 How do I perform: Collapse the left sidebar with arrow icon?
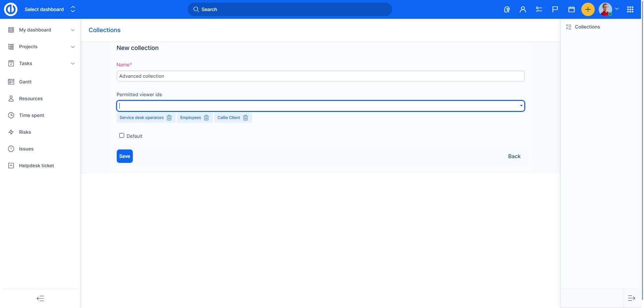coord(40,298)
